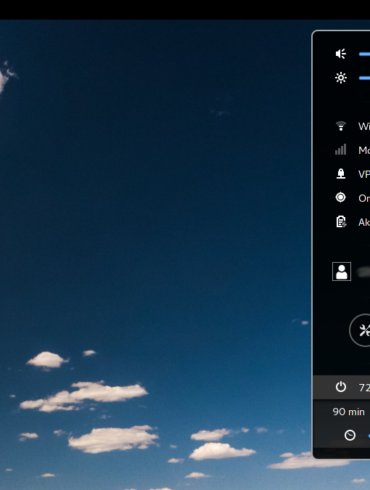Click the "90 min" label
The height and width of the screenshot is (490, 370).
[x=348, y=412]
